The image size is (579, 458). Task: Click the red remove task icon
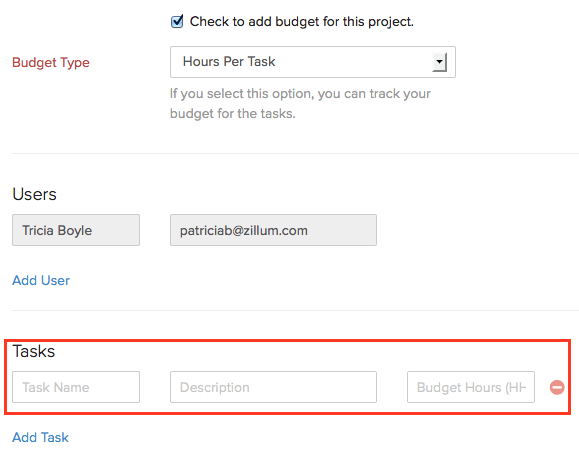(557, 387)
